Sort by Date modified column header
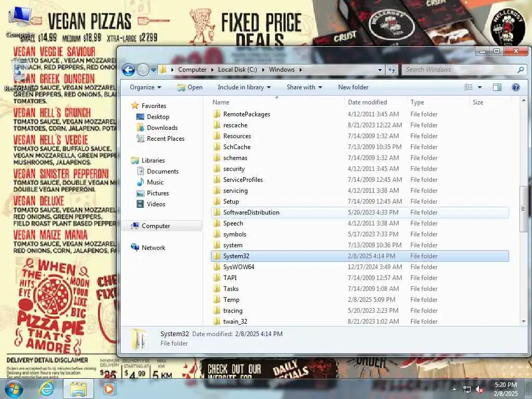 tap(367, 102)
